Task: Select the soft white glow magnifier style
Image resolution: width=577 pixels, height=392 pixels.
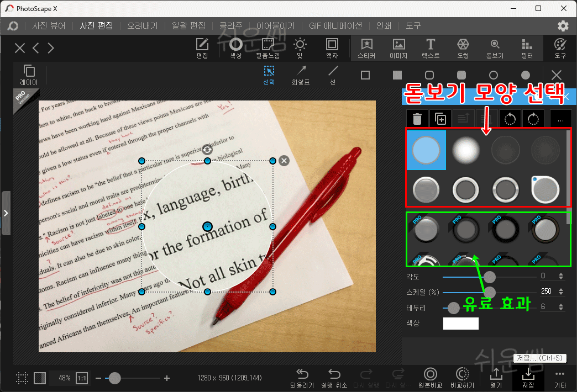Action: point(466,150)
